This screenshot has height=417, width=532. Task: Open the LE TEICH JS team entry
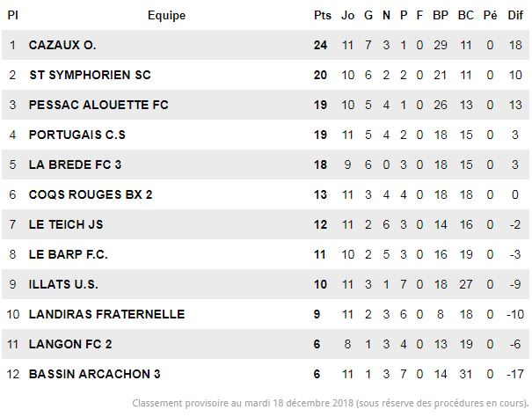(x=66, y=224)
